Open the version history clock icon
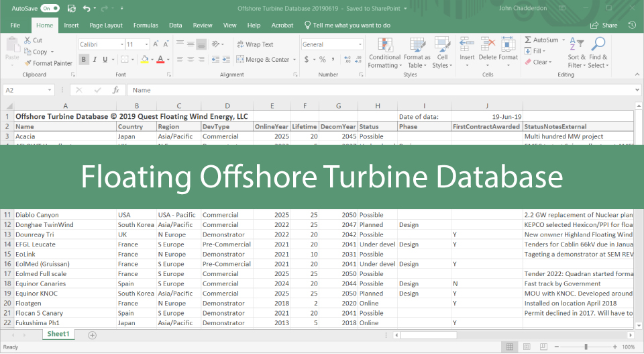644x354 pixels. coord(632,25)
